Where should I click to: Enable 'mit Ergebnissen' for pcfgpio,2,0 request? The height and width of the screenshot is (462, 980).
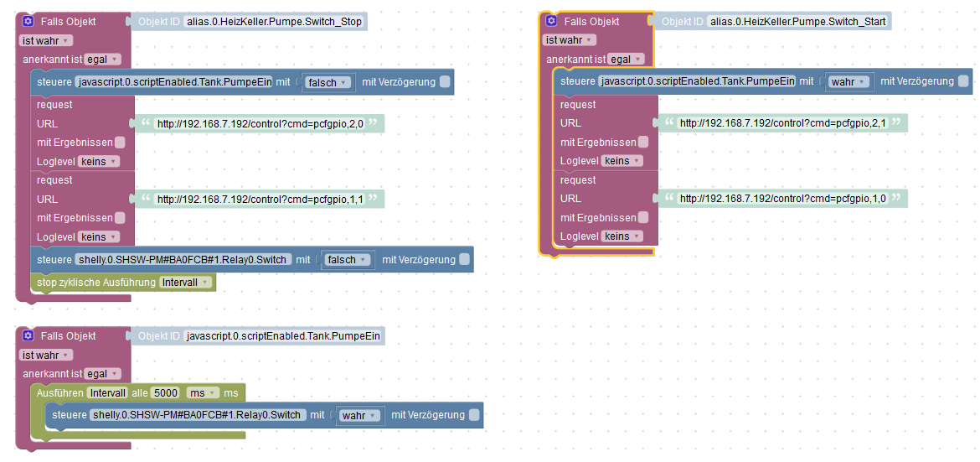pos(120,142)
